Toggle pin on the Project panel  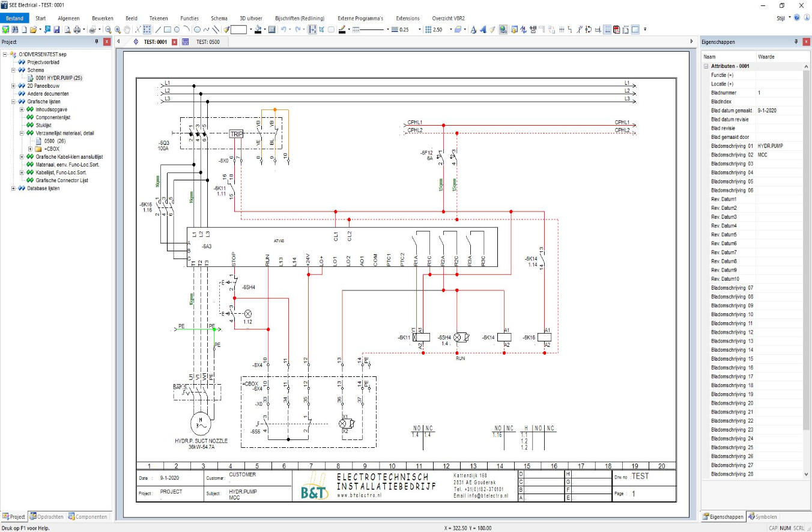tap(97, 41)
